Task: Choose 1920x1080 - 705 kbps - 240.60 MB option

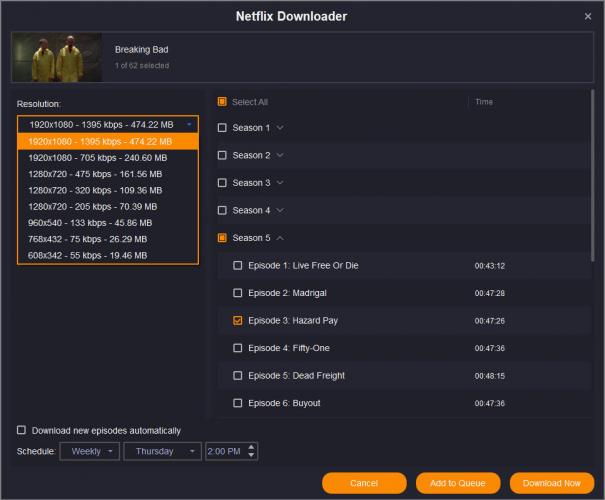Action: (x=108, y=158)
